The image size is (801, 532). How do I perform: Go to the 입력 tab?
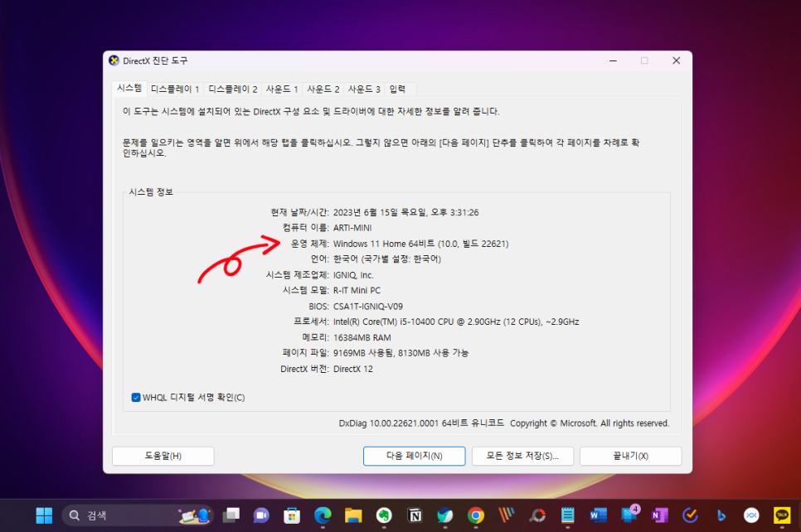pos(397,89)
